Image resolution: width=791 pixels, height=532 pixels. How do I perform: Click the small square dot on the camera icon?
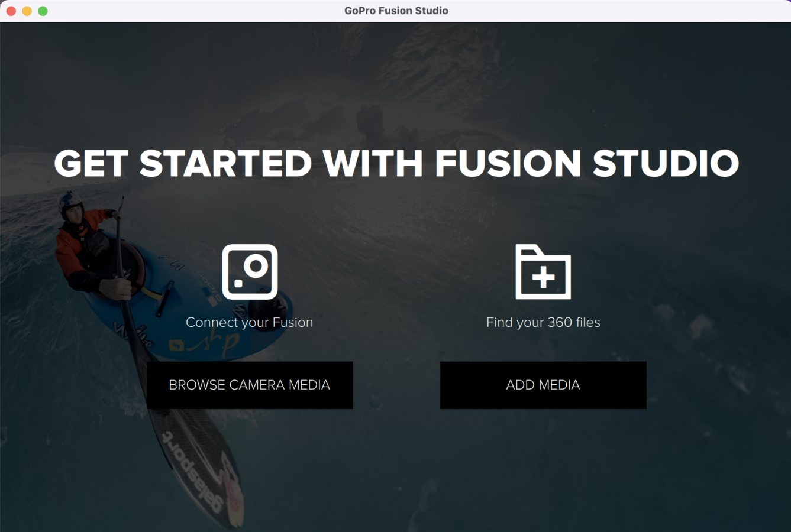coord(238,284)
